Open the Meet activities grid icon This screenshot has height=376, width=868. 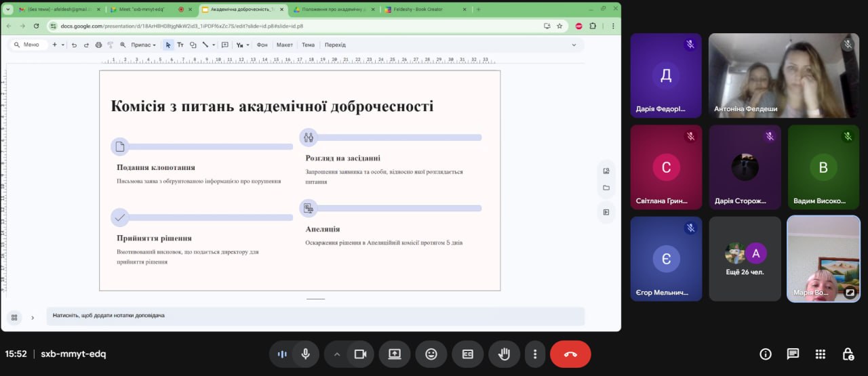click(x=820, y=354)
